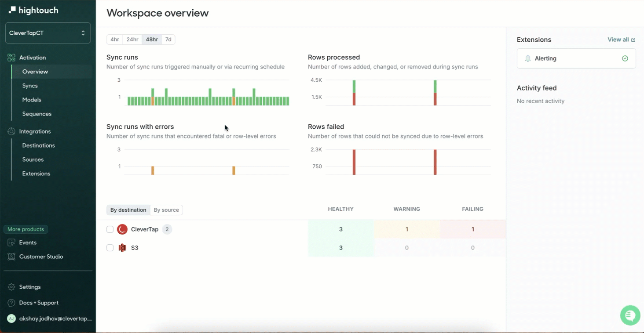Click the external link icon beside View all

[633, 40]
